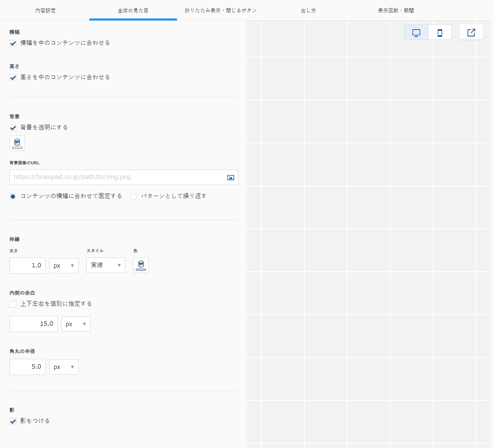This screenshot has height=448, width=494.
Task: Click image picker icon in URL field
Action: (x=231, y=178)
